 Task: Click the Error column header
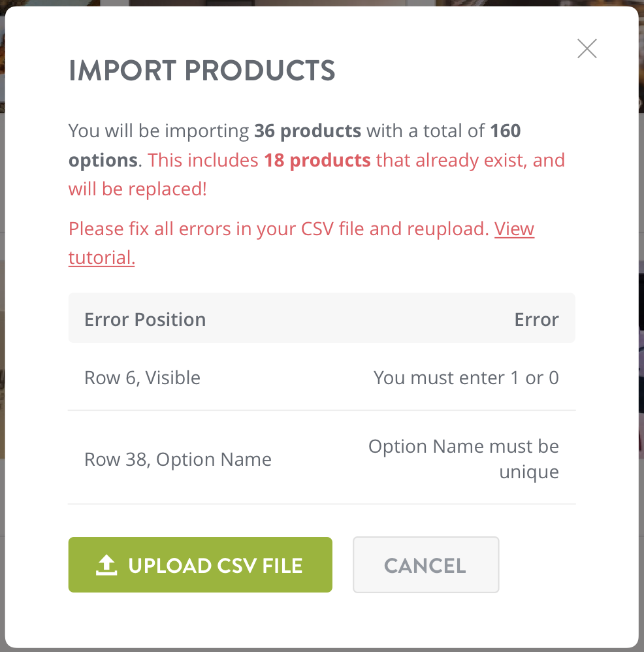tap(536, 319)
